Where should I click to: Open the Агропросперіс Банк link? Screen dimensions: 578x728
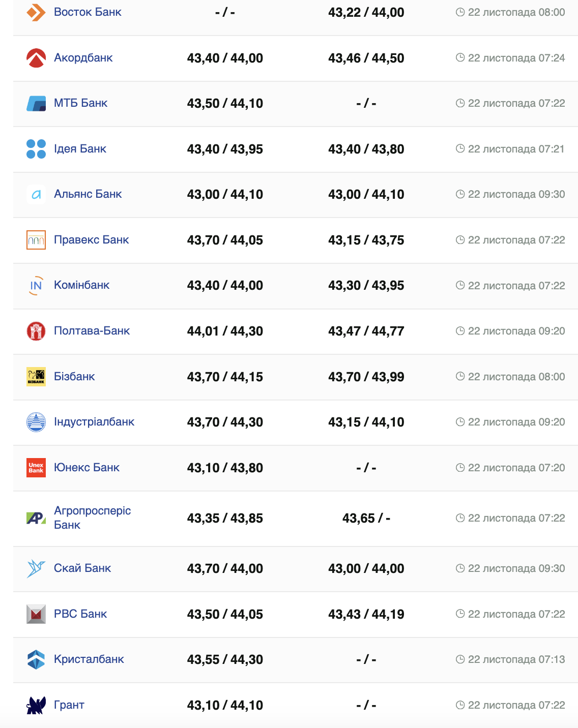pos(92,518)
